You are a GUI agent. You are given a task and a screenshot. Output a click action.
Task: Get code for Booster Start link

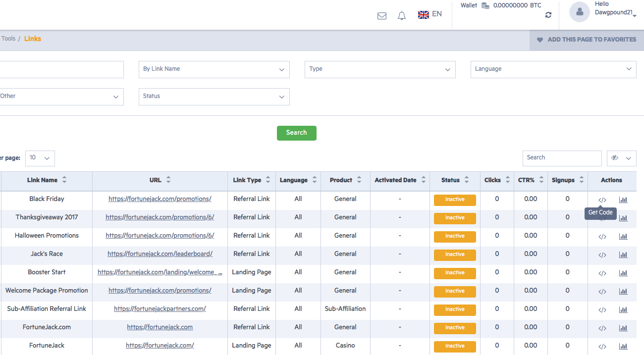pos(602,273)
